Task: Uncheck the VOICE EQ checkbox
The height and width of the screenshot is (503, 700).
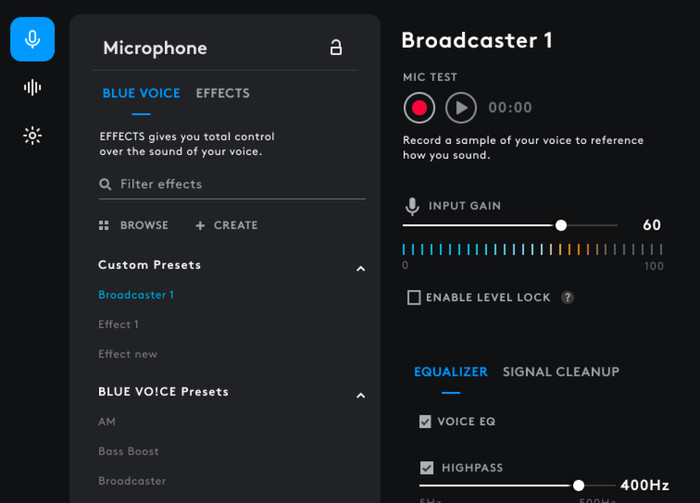Action: click(x=425, y=422)
